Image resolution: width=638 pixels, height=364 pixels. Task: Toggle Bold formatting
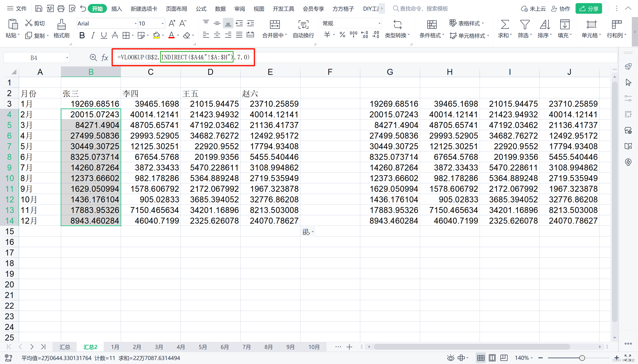point(82,35)
